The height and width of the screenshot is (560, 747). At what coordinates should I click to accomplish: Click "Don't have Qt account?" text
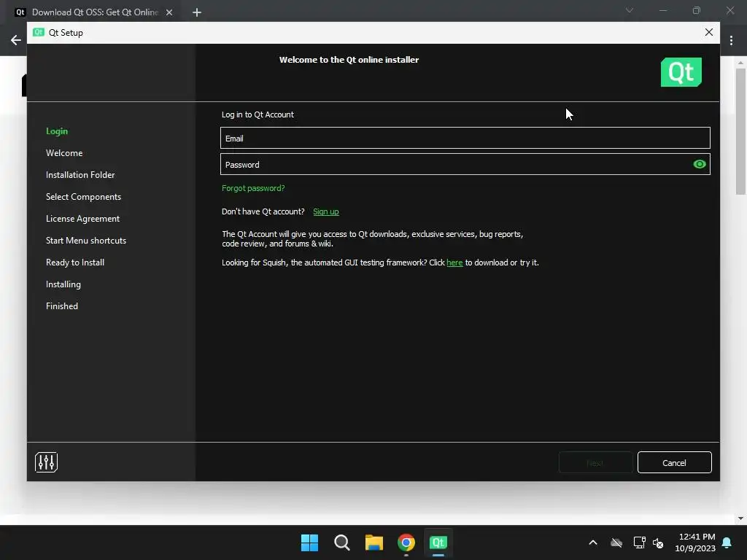pos(263,211)
